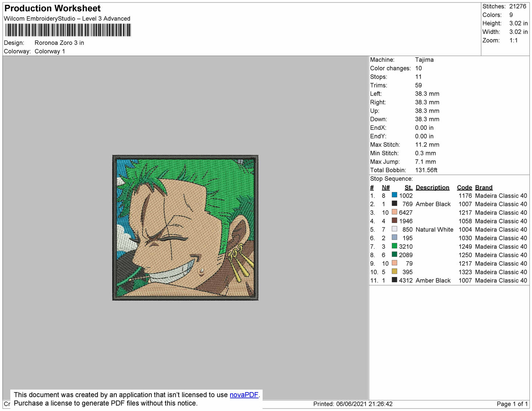This screenshot has height=411, width=532.
Task: Click the Page 1 of 1 footer label
Action: [512, 404]
